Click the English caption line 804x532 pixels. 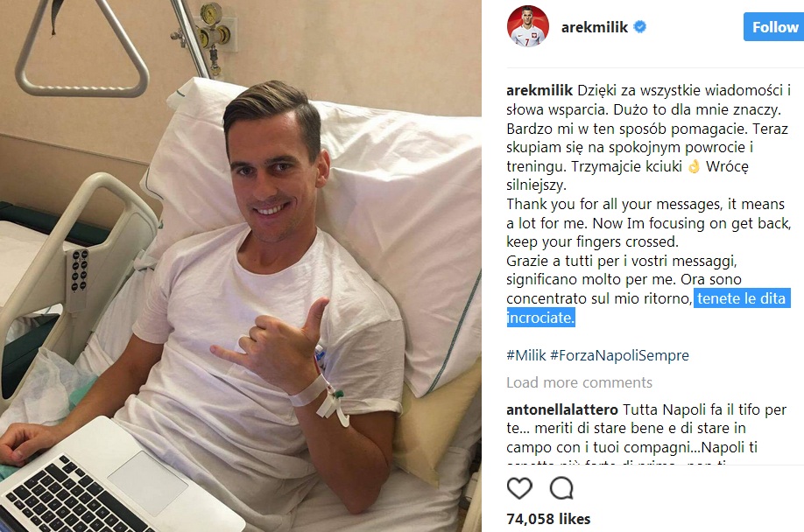click(649, 223)
